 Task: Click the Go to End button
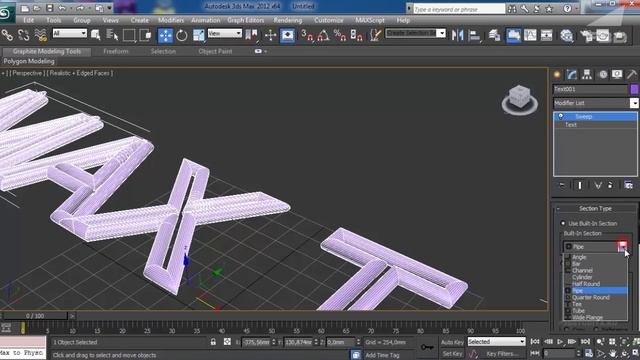(x=585, y=341)
